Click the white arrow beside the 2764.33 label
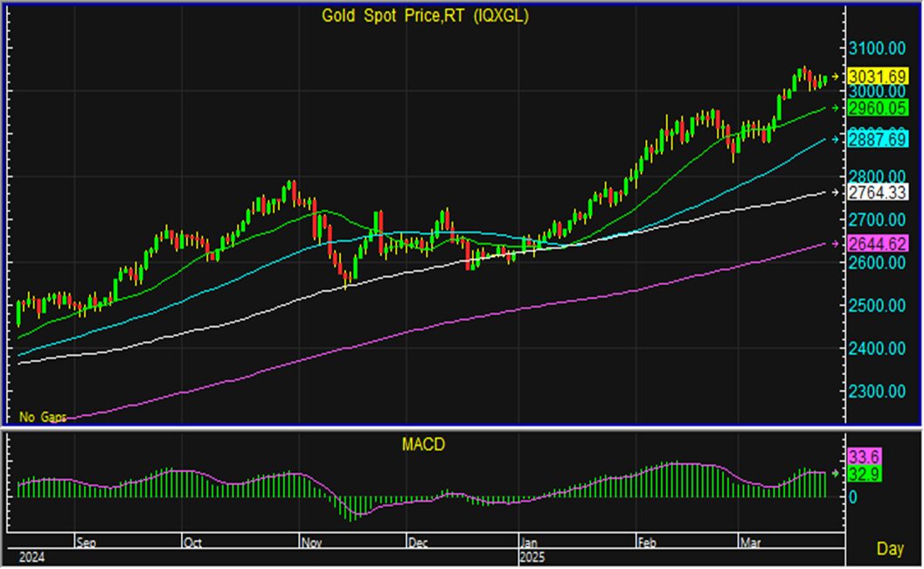The width and height of the screenshot is (924, 569). (x=834, y=192)
